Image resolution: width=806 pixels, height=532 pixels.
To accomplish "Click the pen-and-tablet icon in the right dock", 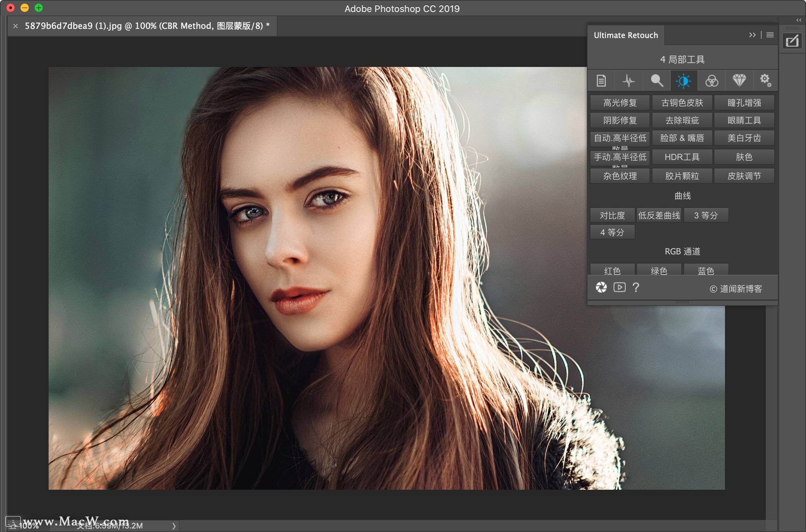I will (x=792, y=41).
